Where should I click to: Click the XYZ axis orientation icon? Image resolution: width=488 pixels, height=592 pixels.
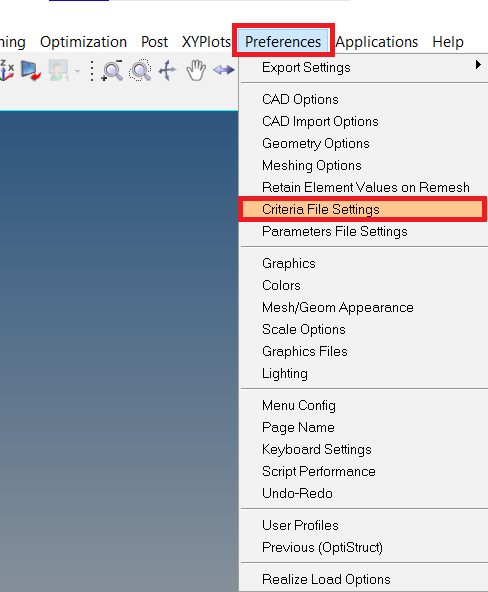tap(7, 70)
